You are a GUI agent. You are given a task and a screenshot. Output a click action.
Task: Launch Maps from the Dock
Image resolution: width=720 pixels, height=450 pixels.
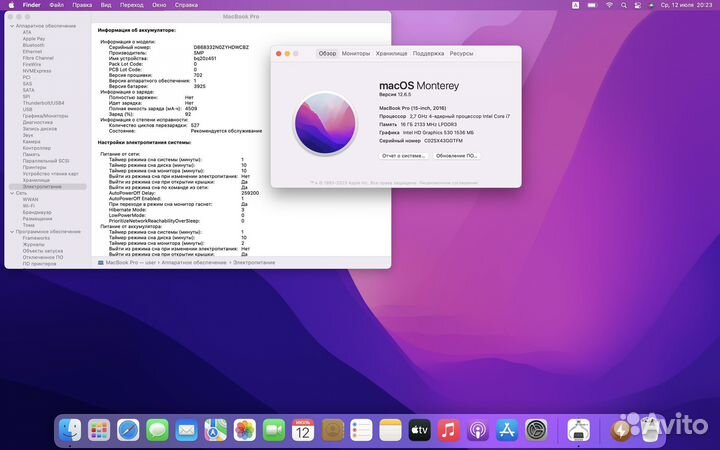click(x=215, y=430)
